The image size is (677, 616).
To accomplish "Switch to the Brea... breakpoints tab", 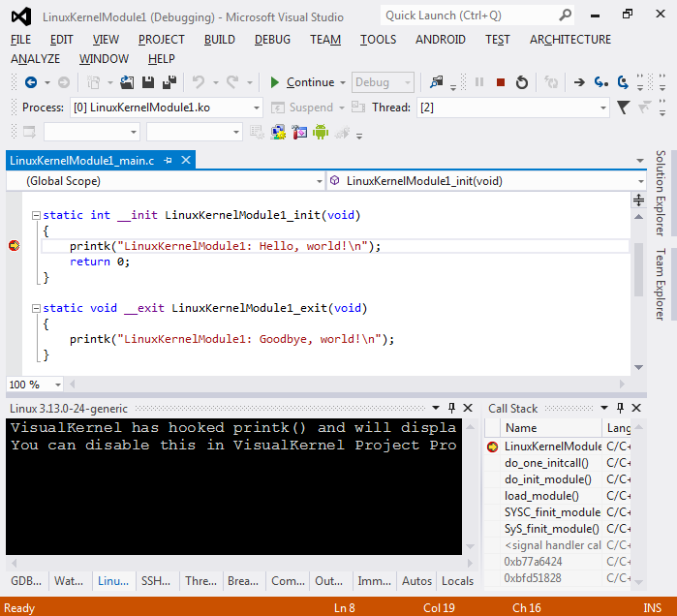I will [x=243, y=581].
